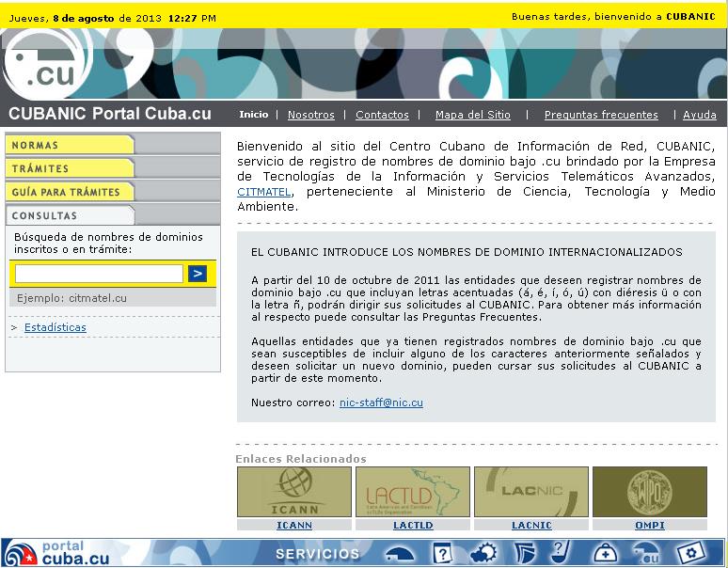Image resolution: width=728 pixels, height=568 pixels.
Task: Go to Nosotros in the top navigation
Action: tap(310, 115)
